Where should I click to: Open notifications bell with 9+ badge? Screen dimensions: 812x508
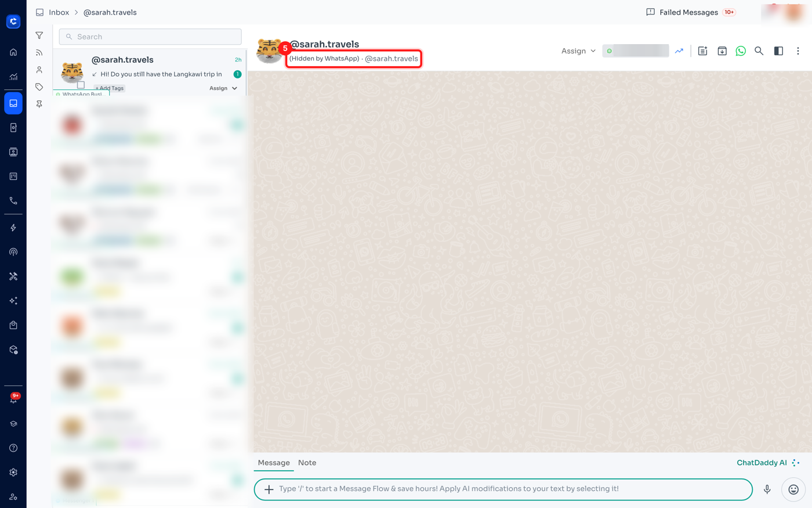click(x=13, y=399)
